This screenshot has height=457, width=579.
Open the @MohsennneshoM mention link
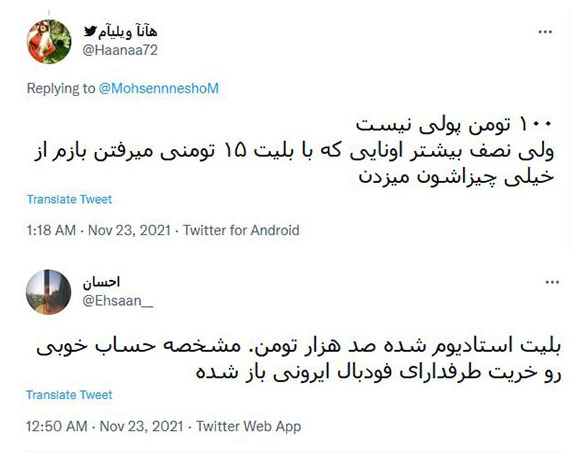159,89
